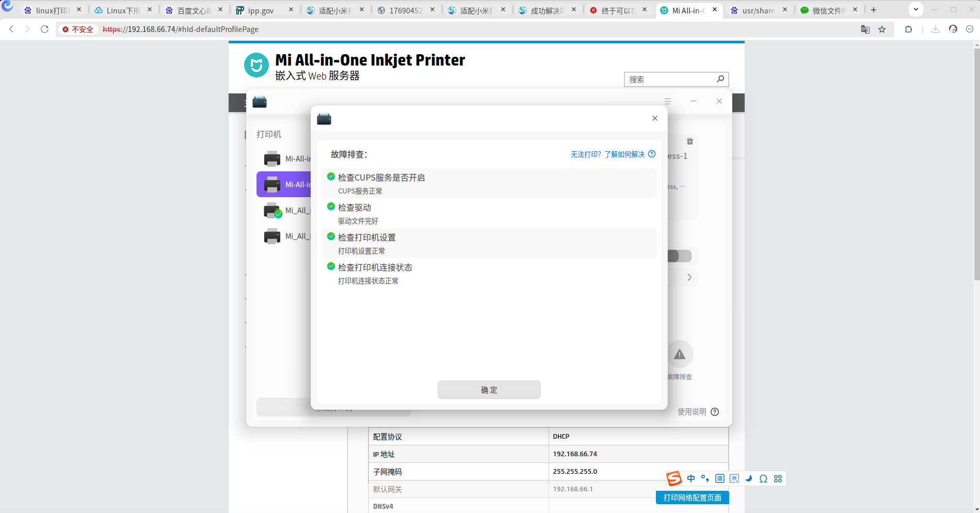Reload the current page
The image size is (980, 513).
pos(45,29)
